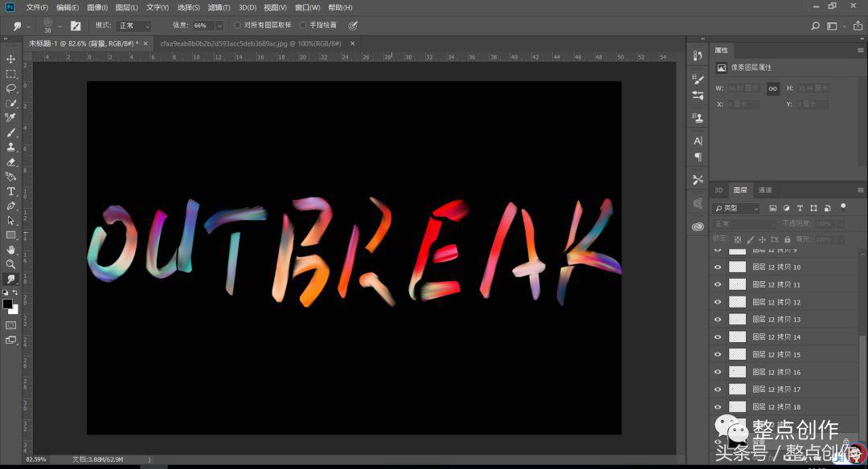This screenshot has height=469, width=868.
Task: Select the Paint Bucket tool
Action: pos(10,177)
